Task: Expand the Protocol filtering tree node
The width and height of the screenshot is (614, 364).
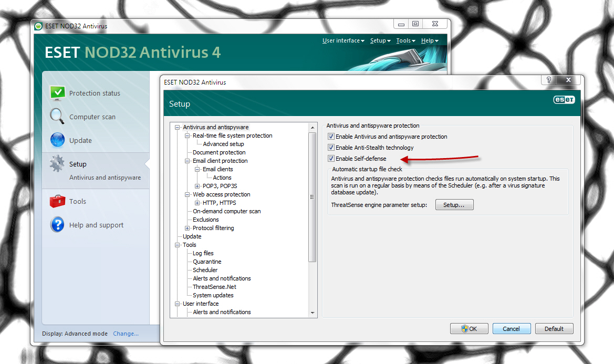Action: [187, 228]
